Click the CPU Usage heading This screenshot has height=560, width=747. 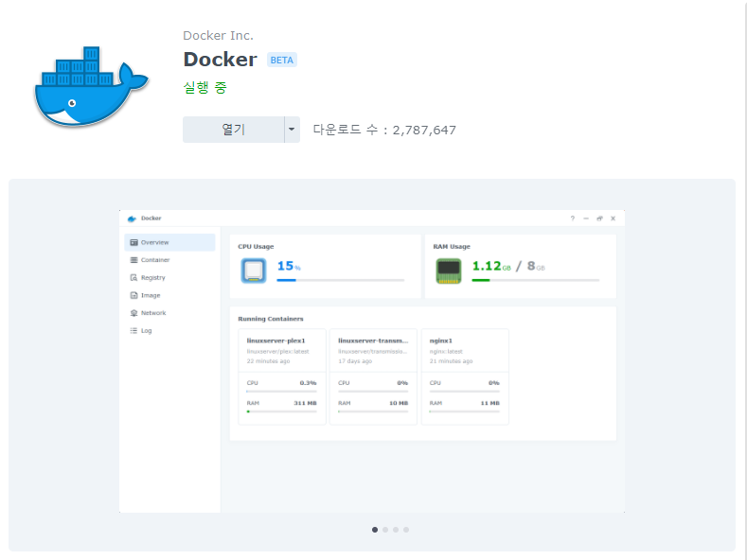tap(256, 247)
